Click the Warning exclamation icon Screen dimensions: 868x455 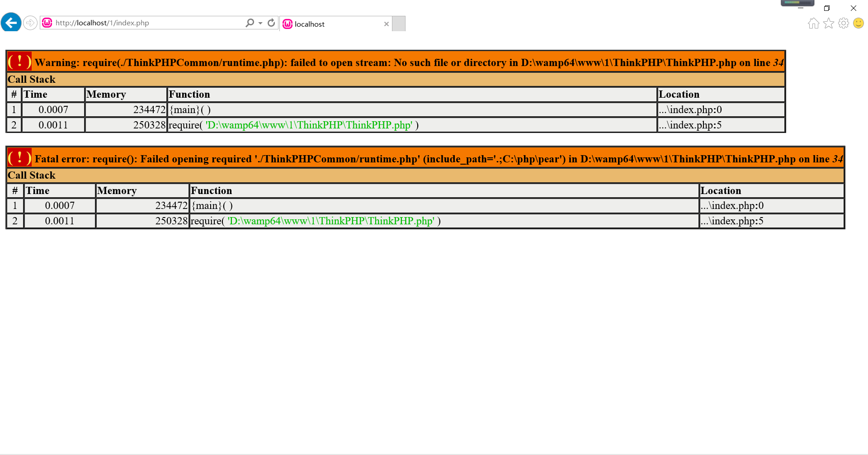[x=19, y=62]
